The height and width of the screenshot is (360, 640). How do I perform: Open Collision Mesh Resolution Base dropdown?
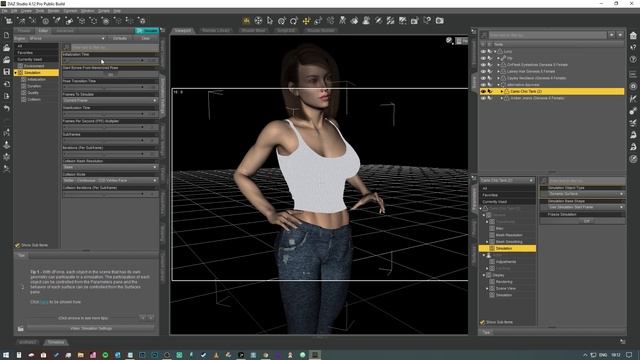[110, 167]
